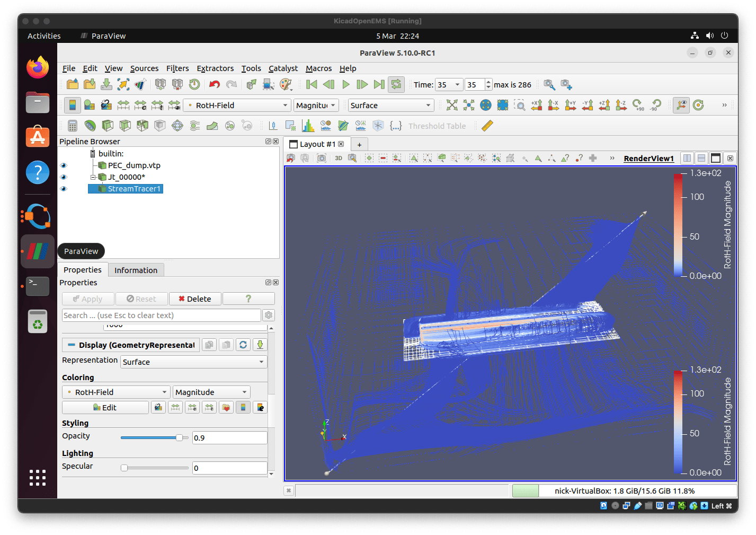This screenshot has height=535, width=756.
Task: Click the Reset Session circular clock icon
Action: click(x=194, y=84)
